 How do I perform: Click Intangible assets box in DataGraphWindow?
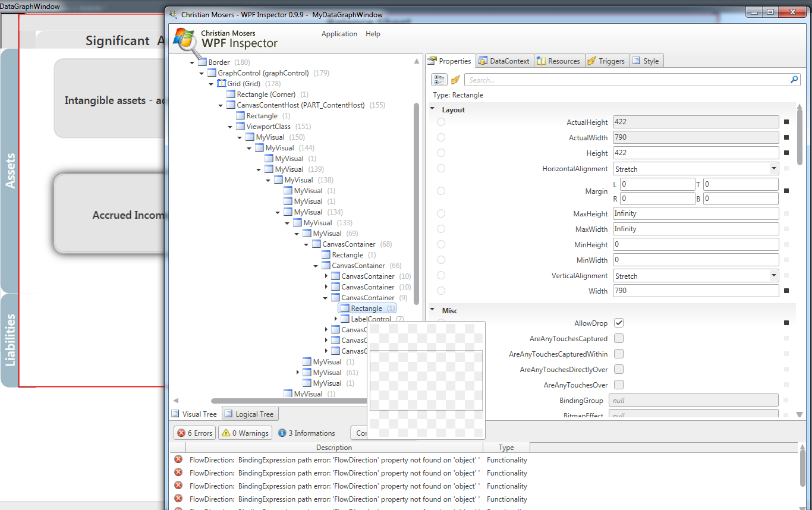pos(109,98)
